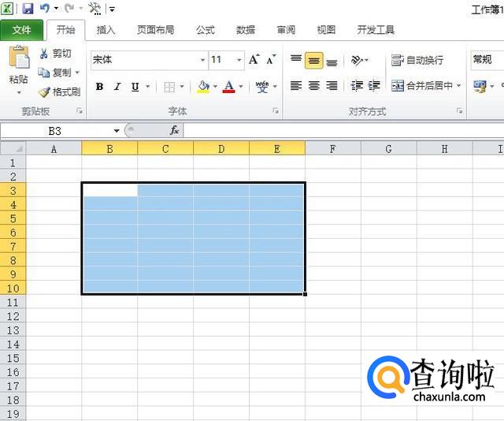This screenshot has height=421, width=504.
Task: Click 复制 (Copy) button
Action: 54,73
